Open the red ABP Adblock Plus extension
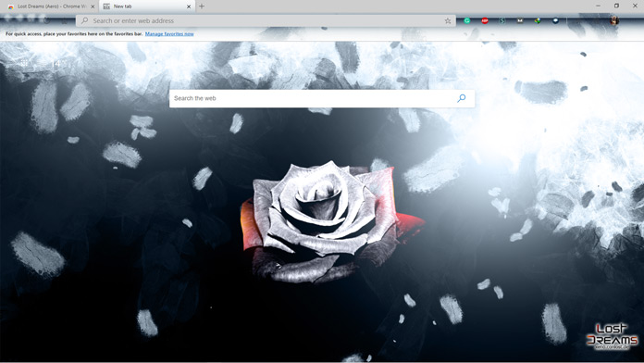Image resolution: width=644 pixels, height=363 pixels. click(x=485, y=20)
